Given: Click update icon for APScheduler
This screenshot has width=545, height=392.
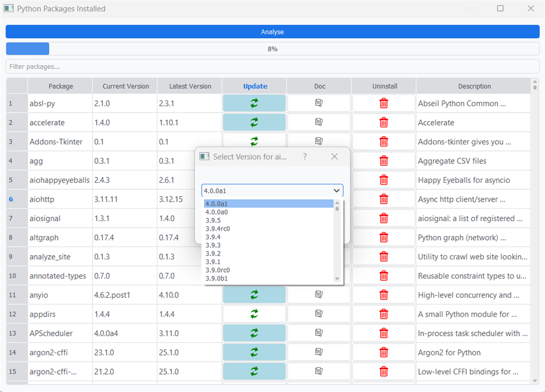Looking at the screenshot, I should click(254, 333).
